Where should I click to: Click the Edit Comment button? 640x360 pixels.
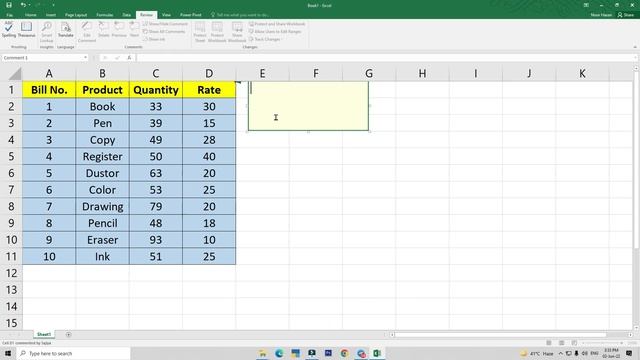[87, 32]
